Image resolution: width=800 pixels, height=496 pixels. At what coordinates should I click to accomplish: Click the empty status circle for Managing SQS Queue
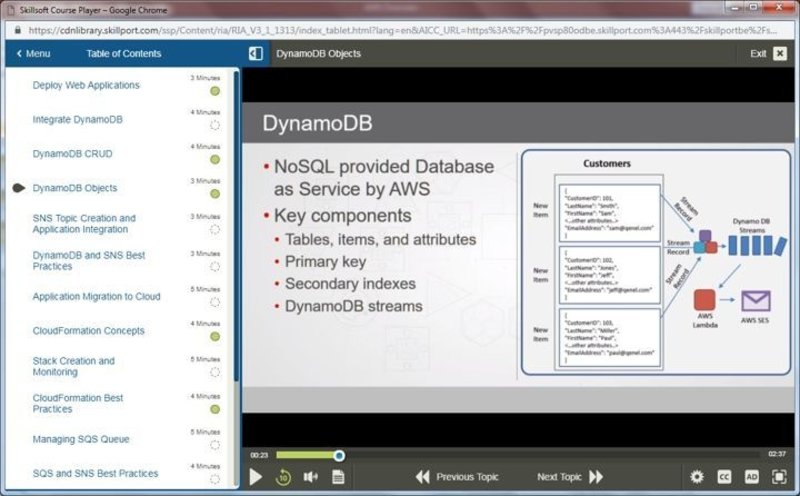pos(215,445)
